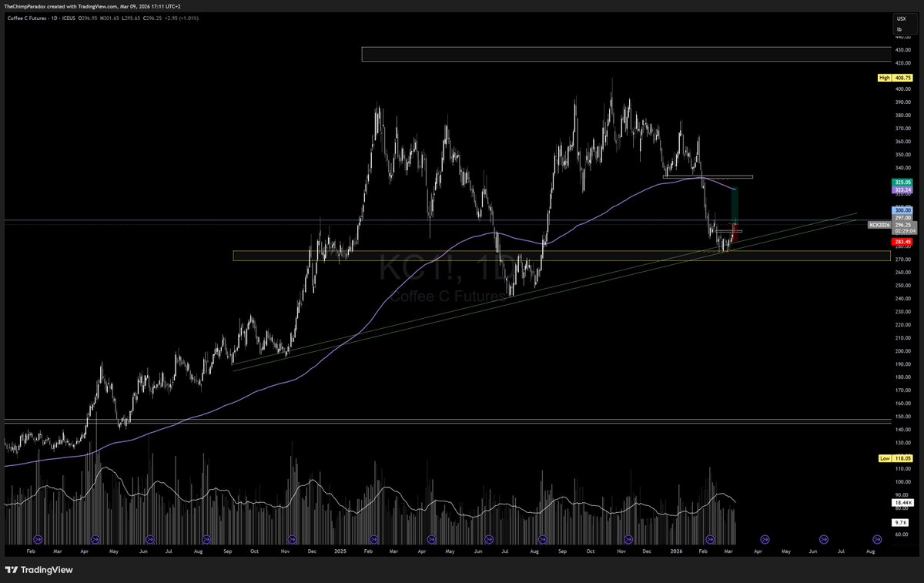Select the contract rollover marker near June 2026

pos(823,540)
